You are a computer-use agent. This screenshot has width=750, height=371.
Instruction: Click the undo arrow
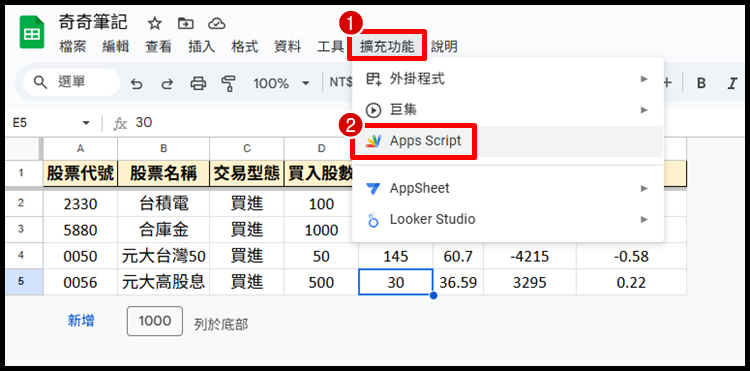[137, 84]
